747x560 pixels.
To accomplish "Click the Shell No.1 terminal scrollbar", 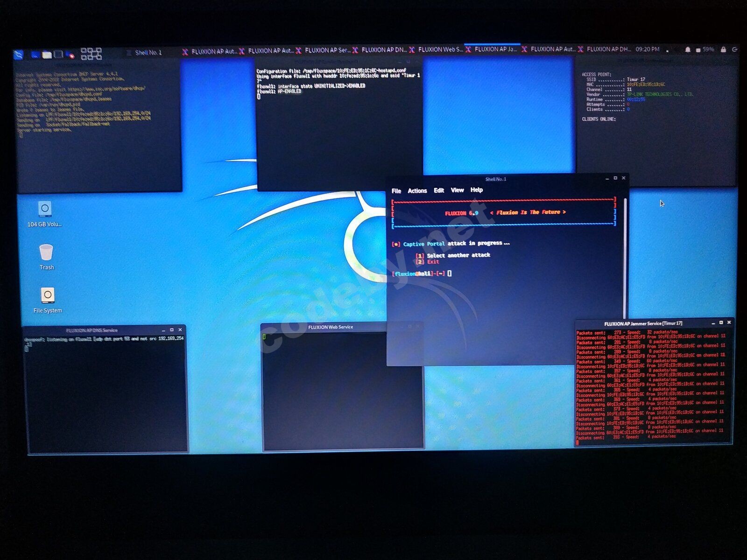I will coord(626,258).
